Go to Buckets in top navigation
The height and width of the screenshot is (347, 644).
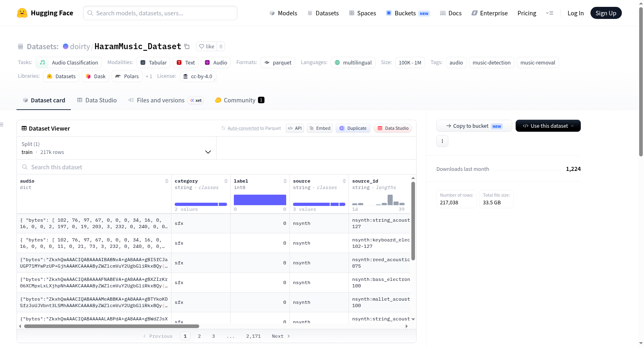pyautogui.click(x=408, y=13)
